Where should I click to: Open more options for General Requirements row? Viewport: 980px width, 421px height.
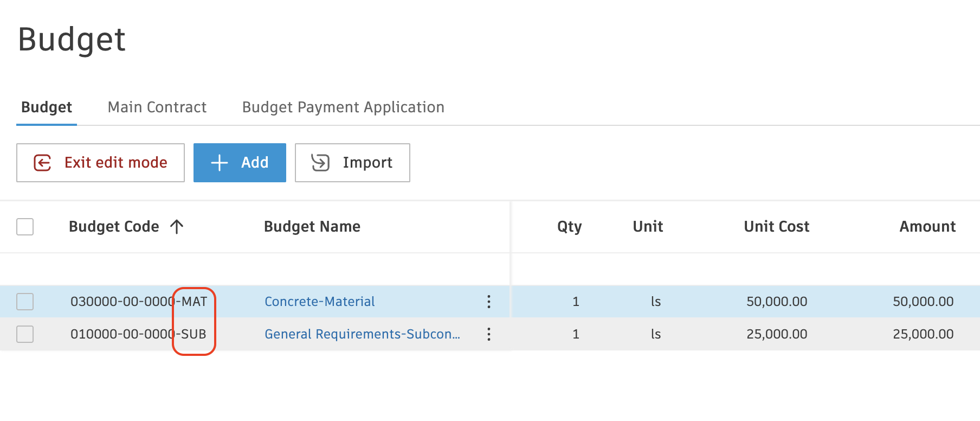coord(489,334)
